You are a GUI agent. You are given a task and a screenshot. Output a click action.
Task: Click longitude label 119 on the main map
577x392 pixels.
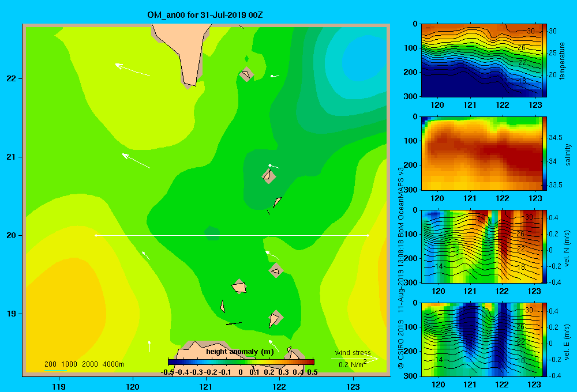pyautogui.click(x=59, y=386)
